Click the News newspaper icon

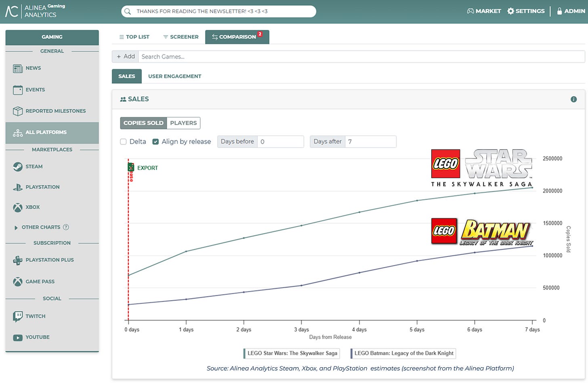[18, 68]
